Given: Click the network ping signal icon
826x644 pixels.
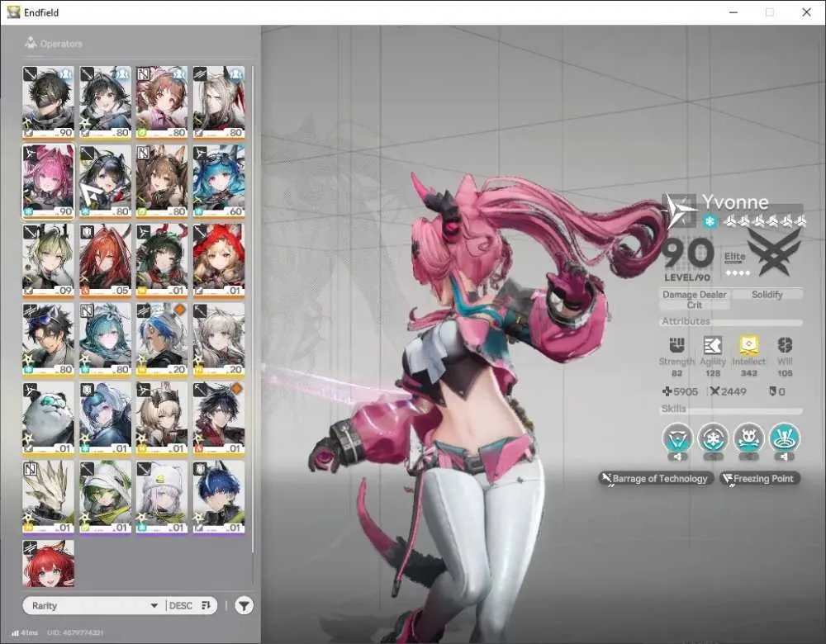Looking at the screenshot, I should [15, 632].
